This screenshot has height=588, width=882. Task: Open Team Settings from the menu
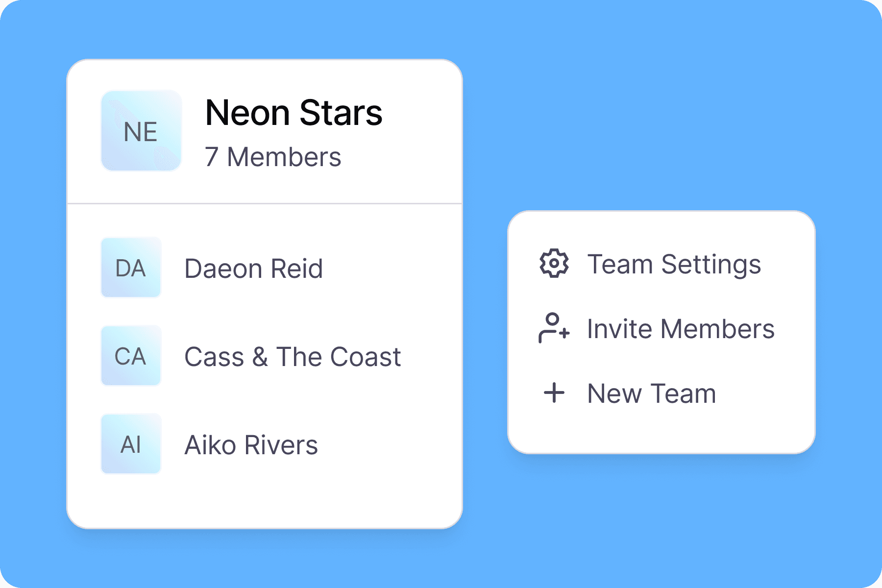point(674,265)
